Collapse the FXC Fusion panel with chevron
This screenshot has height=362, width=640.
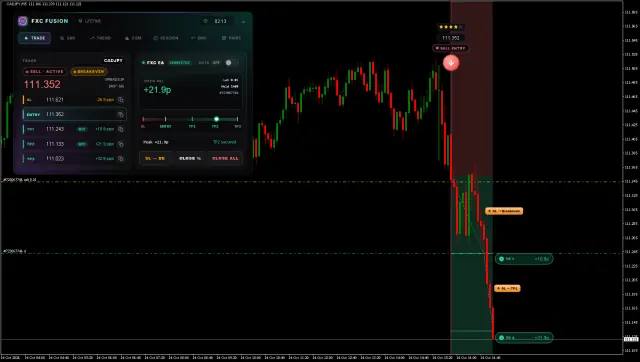(243, 21)
